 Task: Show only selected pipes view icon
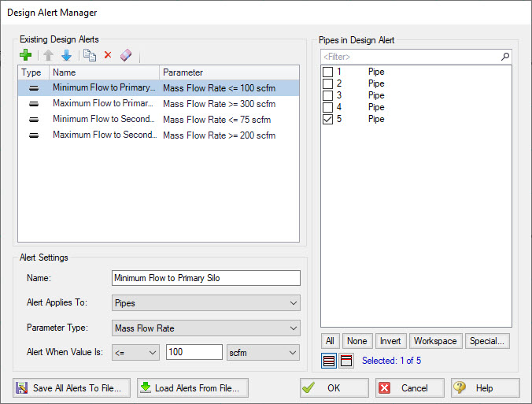[x=345, y=361]
